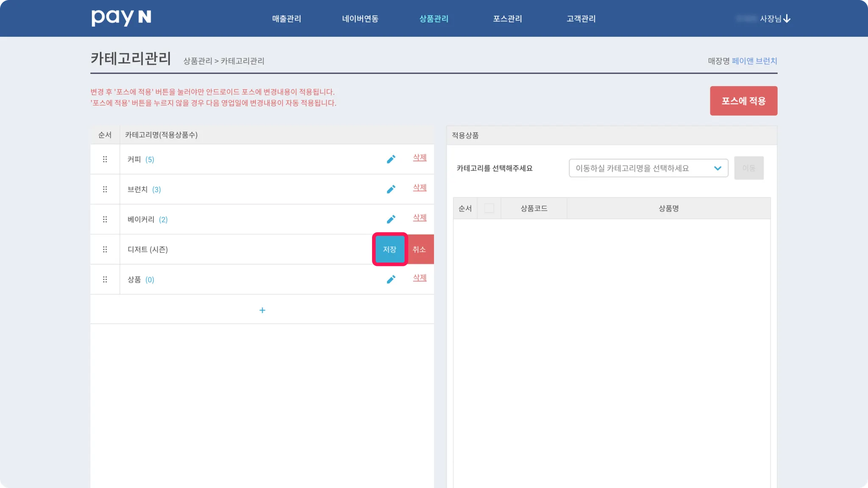Toggle the select-all checkbox in product table
This screenshot has width=868, height=488.
pos(489,208)
